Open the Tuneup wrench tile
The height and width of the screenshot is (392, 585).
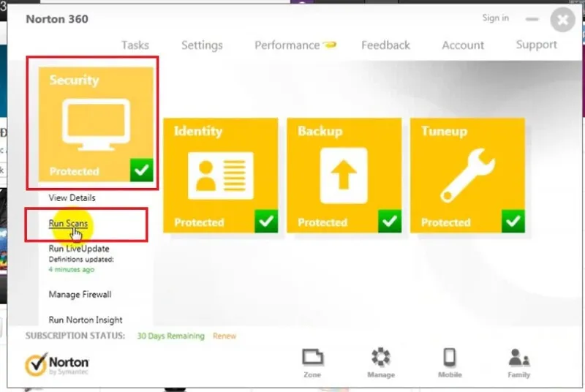pyautogui.click(x=467, y=176)
